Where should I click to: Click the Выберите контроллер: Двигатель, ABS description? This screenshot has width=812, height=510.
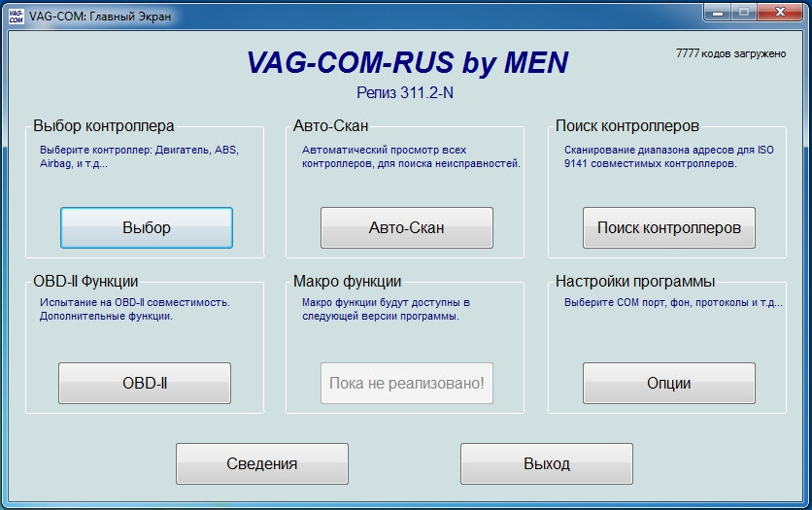pos(139,156)
